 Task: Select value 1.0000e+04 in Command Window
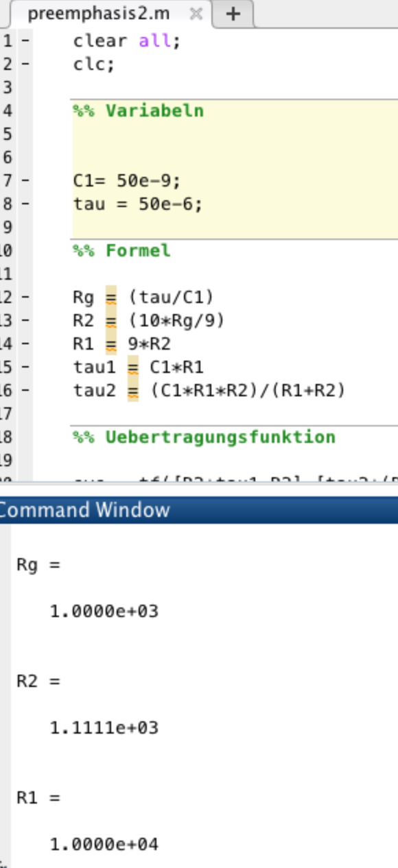coord(104,844)
